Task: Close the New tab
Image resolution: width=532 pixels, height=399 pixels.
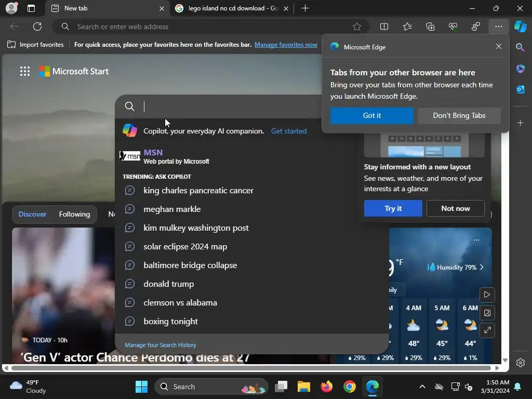Action: point(162,8)
